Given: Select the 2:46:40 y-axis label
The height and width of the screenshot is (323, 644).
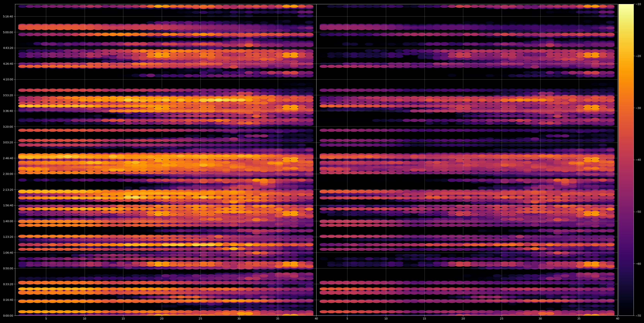Looking at the screenshot, I should [x=8, y=158].
